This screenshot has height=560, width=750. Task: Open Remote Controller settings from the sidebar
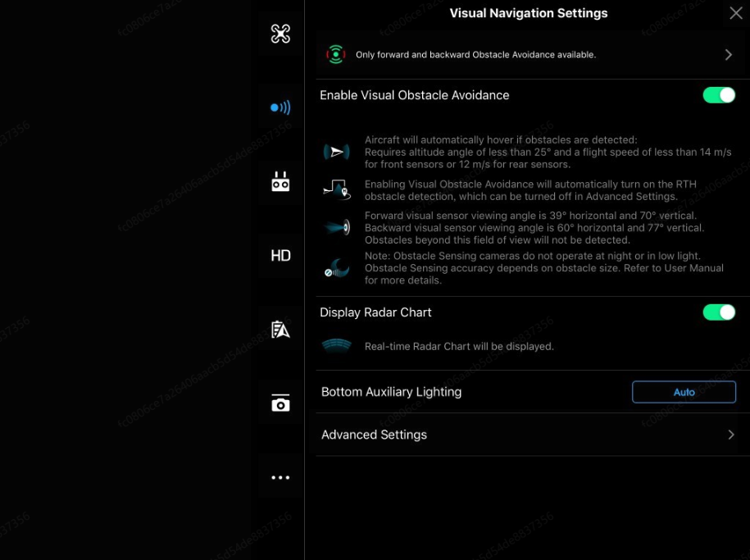click(280, 181)
